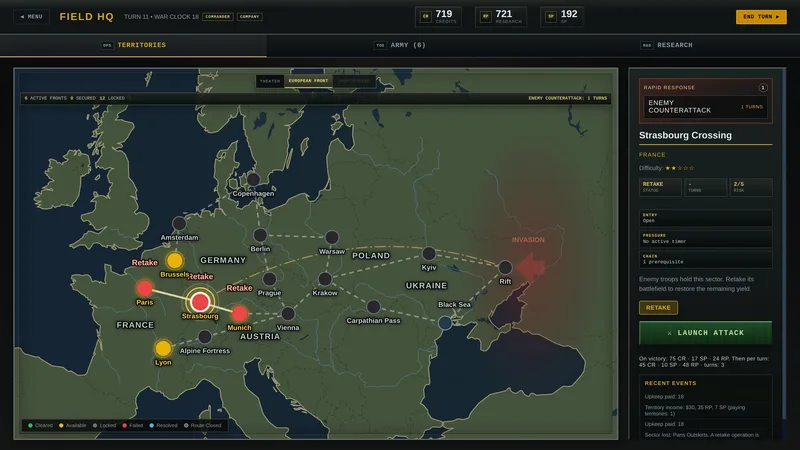
Task: Click the Theater label on map
Action: coord(270,81)
